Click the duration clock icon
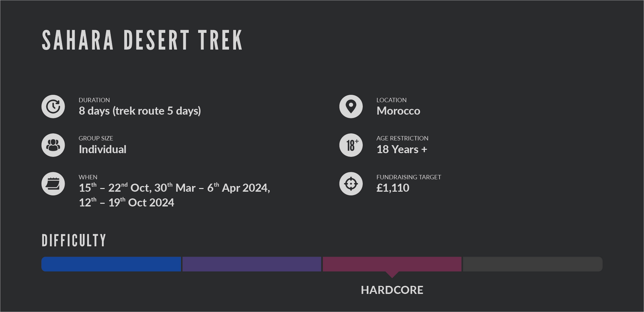Image resolution: width=644 pixels, height=312 pixels. [x=53, y=106]
